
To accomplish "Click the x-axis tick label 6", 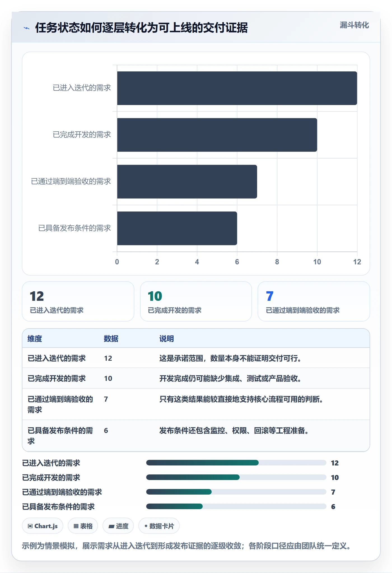I will point(237,262).
